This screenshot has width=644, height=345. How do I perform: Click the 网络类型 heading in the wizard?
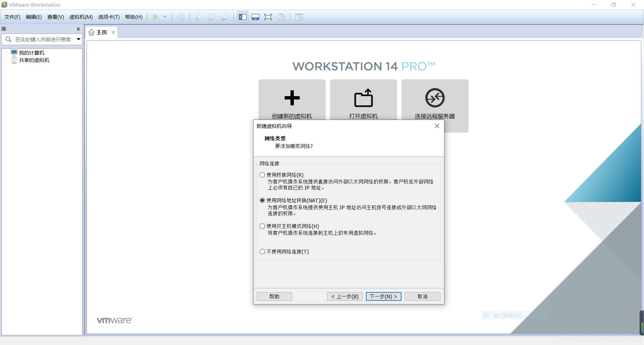click(275, 138)
